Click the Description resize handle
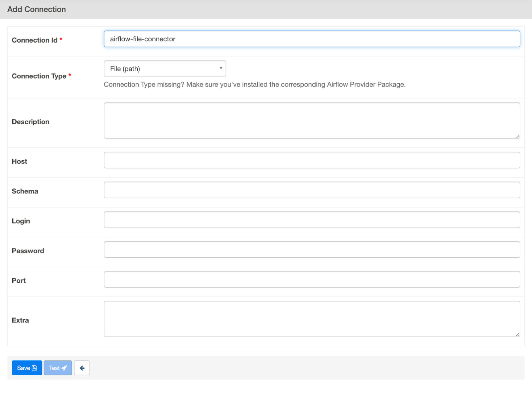This screenshot has width=532, height=396. pos(518,136)
